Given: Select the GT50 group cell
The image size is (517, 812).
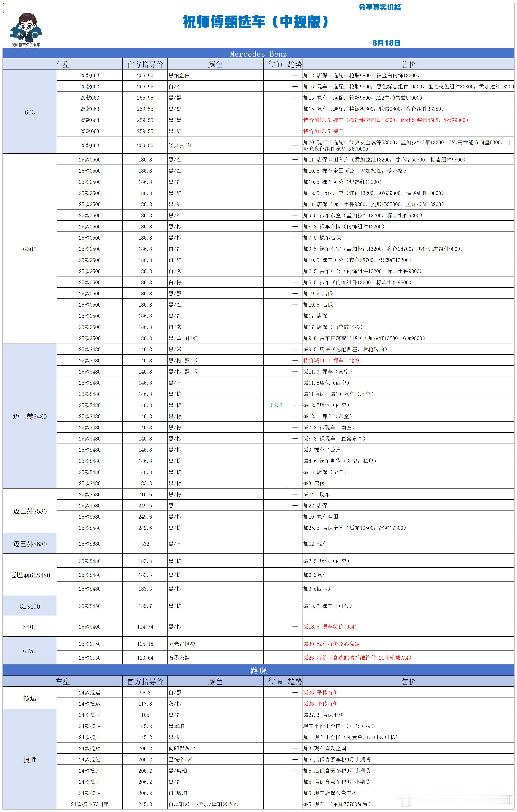Looking at the screenshot, I should coord(30,651).
